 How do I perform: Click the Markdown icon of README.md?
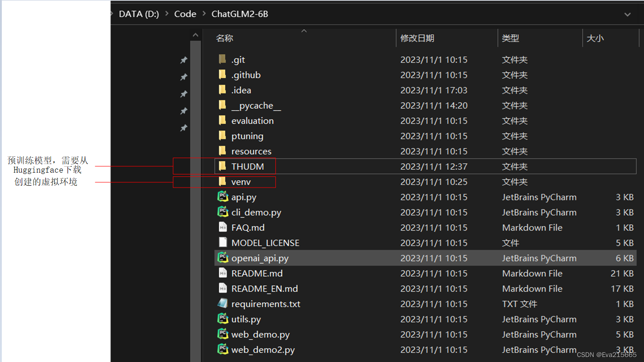click(x=222, y=273)
